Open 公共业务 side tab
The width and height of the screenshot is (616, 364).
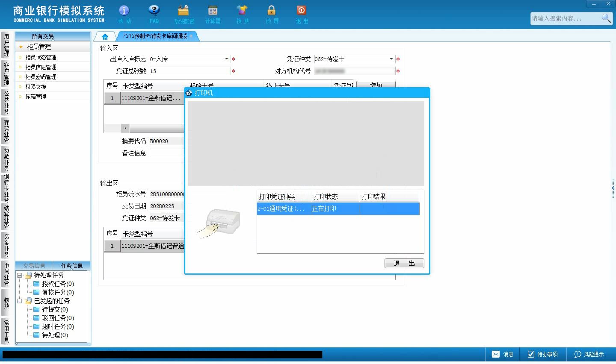point(6,102)
